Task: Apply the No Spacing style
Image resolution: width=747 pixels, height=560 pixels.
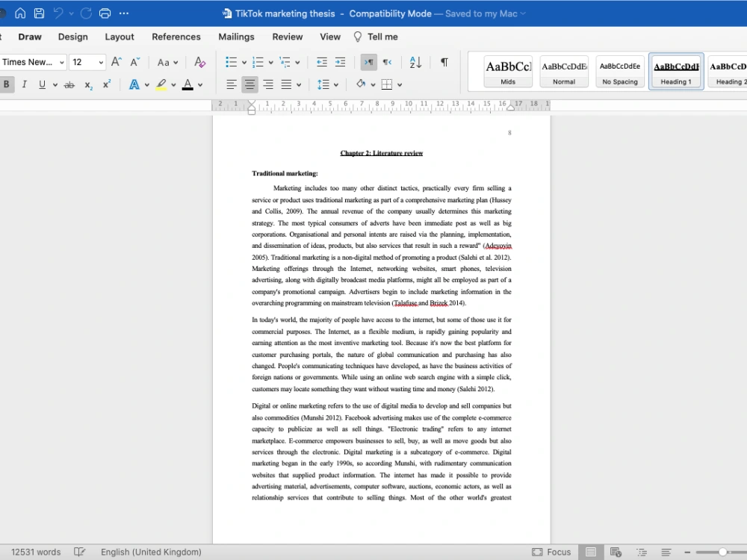Action: [620, 72]
